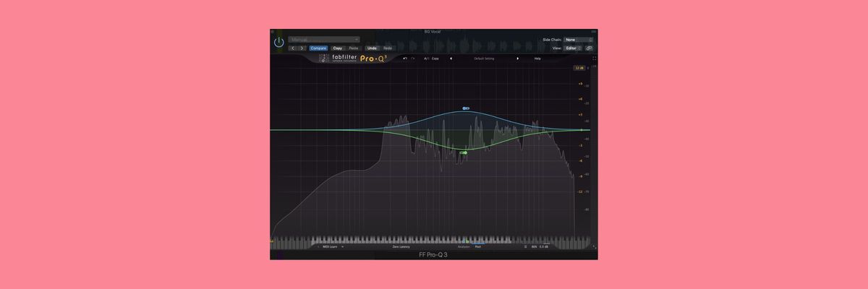Click the Compare button
868x289 pixels.
point(318,48)
